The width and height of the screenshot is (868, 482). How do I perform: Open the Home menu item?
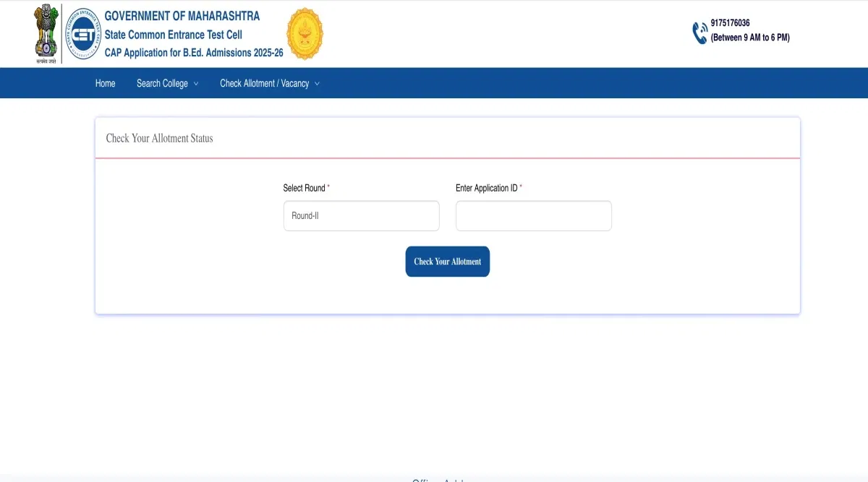106,83
